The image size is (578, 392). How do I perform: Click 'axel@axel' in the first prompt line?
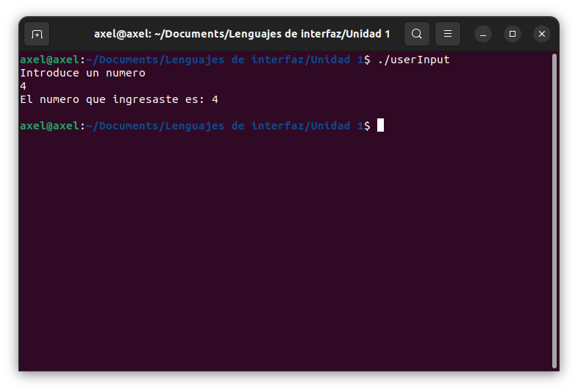49,60
